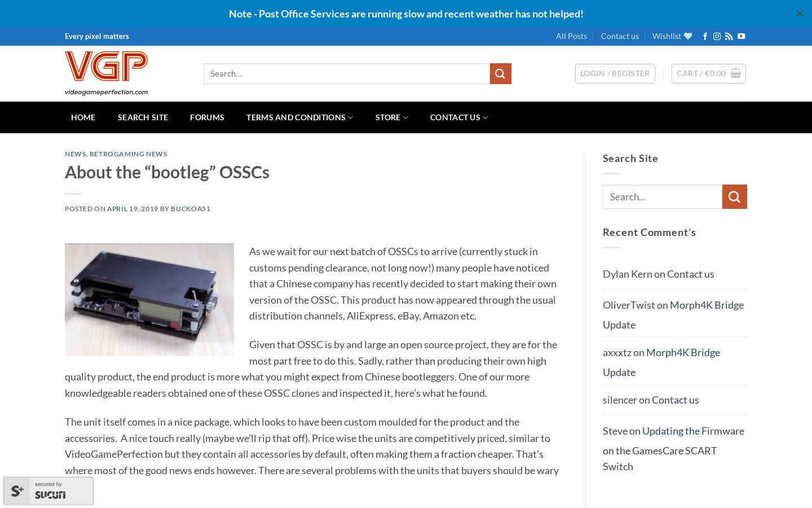The height and width of the screenshot is (508, 812).
Task: Open axxxtz's Morph4K Bridge Update comment link
Action: pos(661,362)
